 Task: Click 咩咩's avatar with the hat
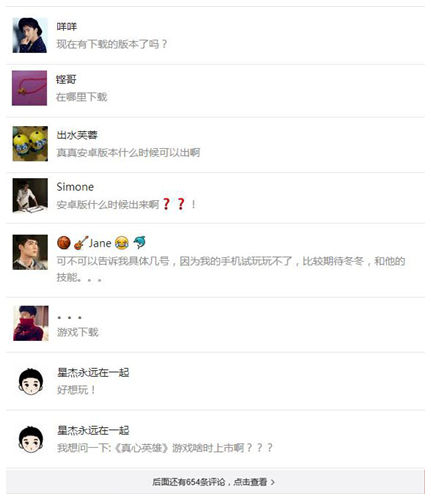click(30, 35)
